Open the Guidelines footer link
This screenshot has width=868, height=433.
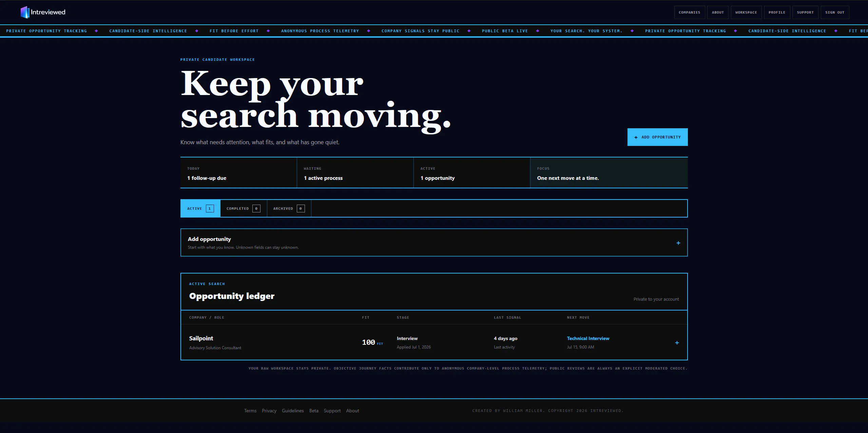(293, 411)
